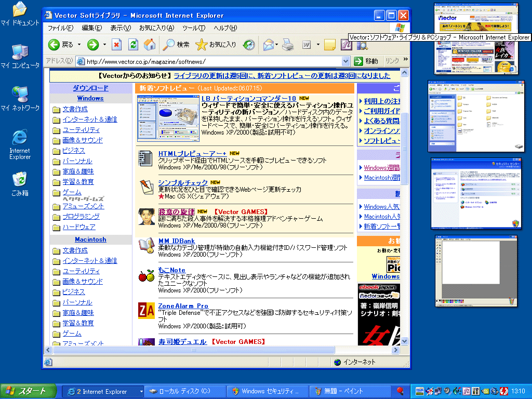Open the address bar URL dropdown
This screenshot has width=532, height=399.
click(x=345, y=61)
